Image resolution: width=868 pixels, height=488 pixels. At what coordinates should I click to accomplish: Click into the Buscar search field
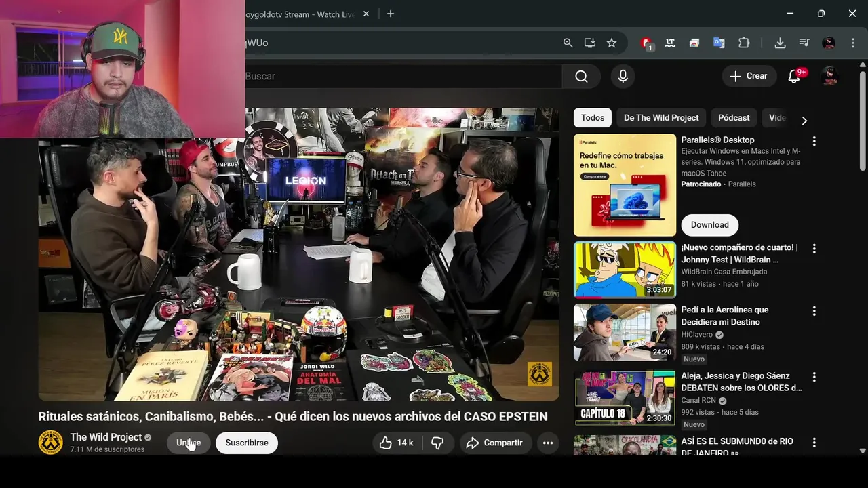pos(403,77)
